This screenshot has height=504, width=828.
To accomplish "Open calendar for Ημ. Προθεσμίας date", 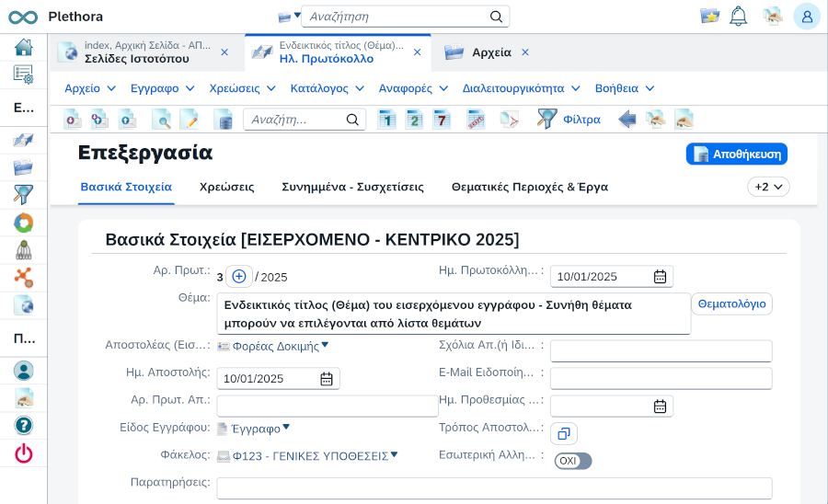I will pyautogui.click(x=660, y=407).
